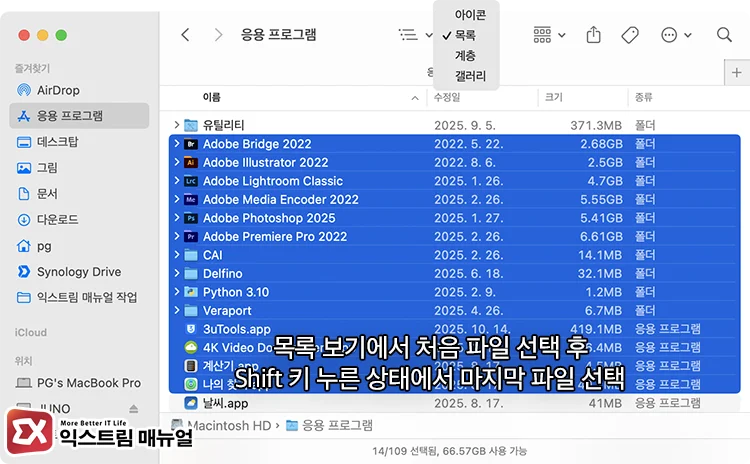Expand the Adobe Bridge 2022 folder
Viewport: 750px width, 464px height.
176,143
